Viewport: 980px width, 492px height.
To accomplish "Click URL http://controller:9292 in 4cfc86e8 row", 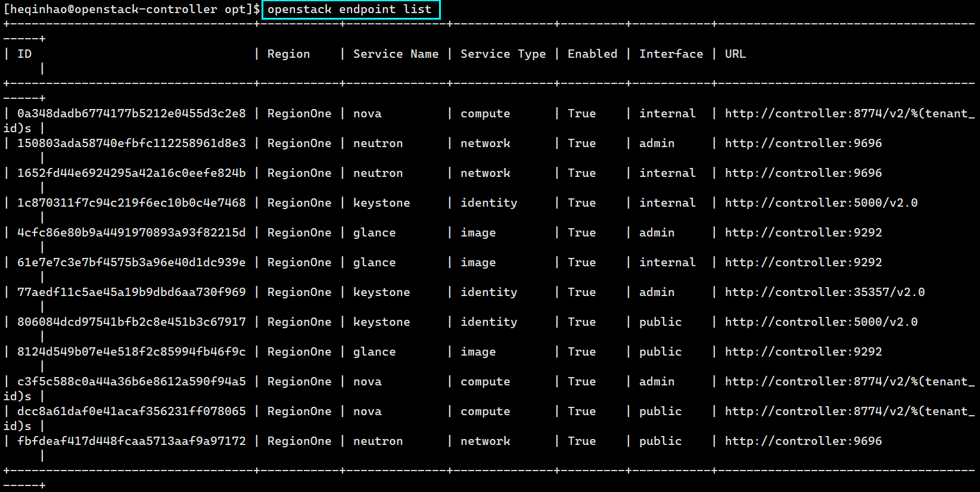I will pos(803,233).
